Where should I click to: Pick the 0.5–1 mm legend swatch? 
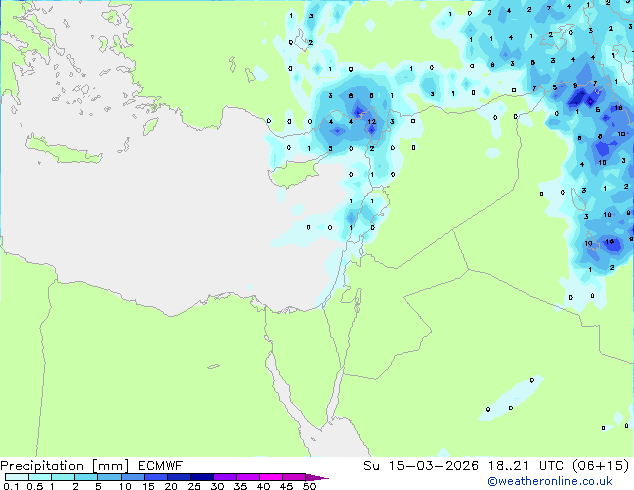click(x=40, y=477)
